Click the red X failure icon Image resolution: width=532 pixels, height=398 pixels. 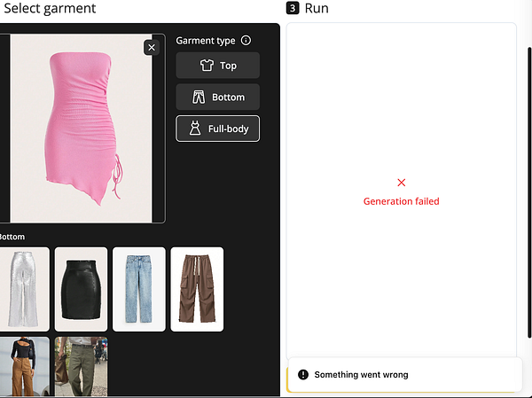(402, 183)
